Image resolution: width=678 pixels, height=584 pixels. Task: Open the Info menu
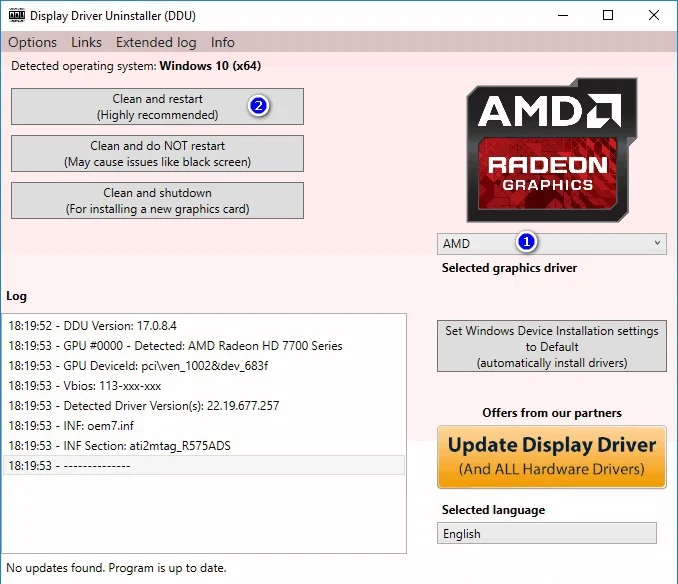coord(223,42)
